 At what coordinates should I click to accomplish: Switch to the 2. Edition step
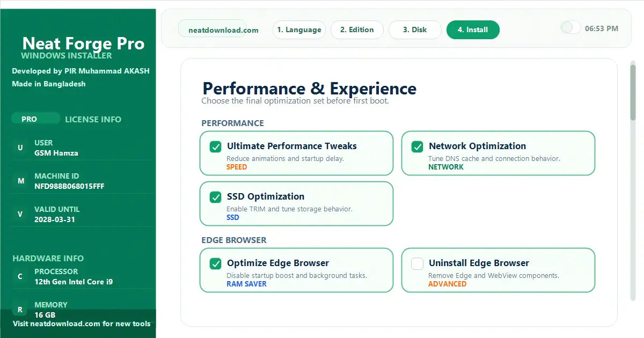pos(357,30)
